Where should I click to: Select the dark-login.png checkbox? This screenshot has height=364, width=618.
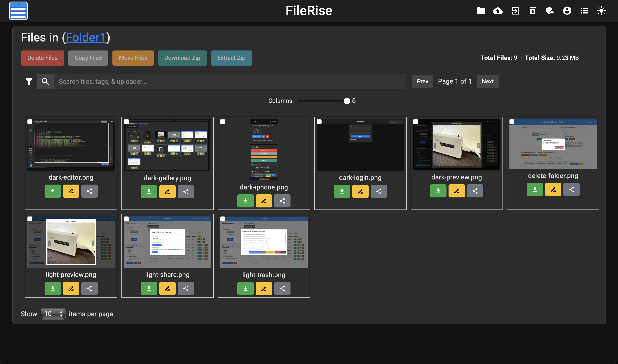[319, 122]
